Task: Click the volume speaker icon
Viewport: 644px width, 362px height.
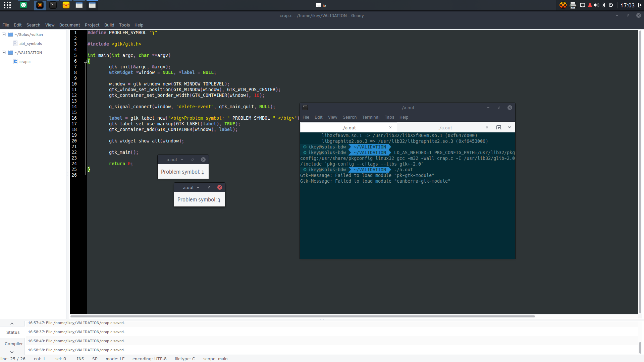Action: pos(596,5)
